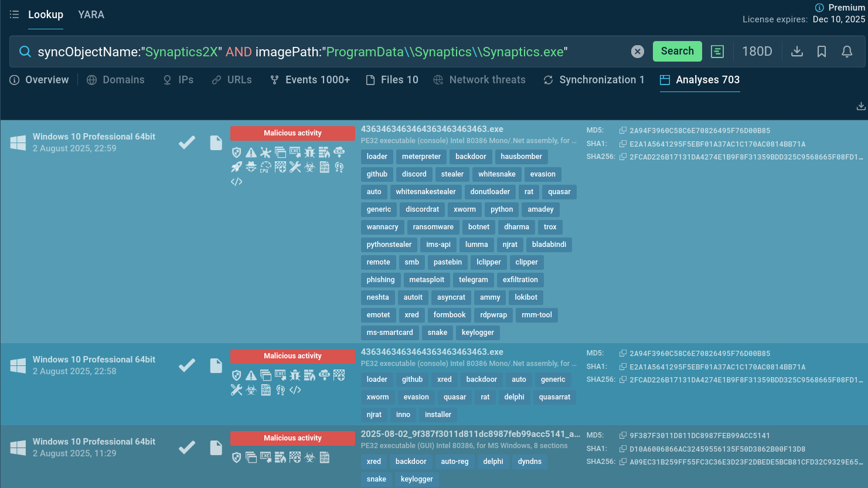Click the Premium info icon

tap(819, 8)
